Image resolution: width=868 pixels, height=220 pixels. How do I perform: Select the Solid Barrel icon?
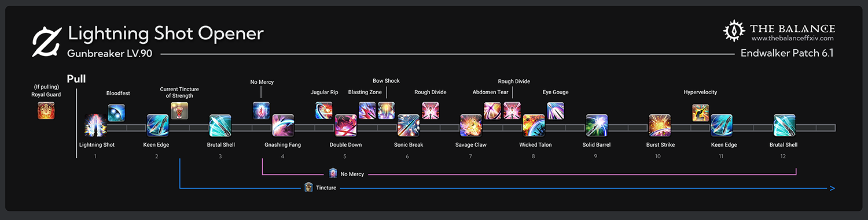pos(596,126)
